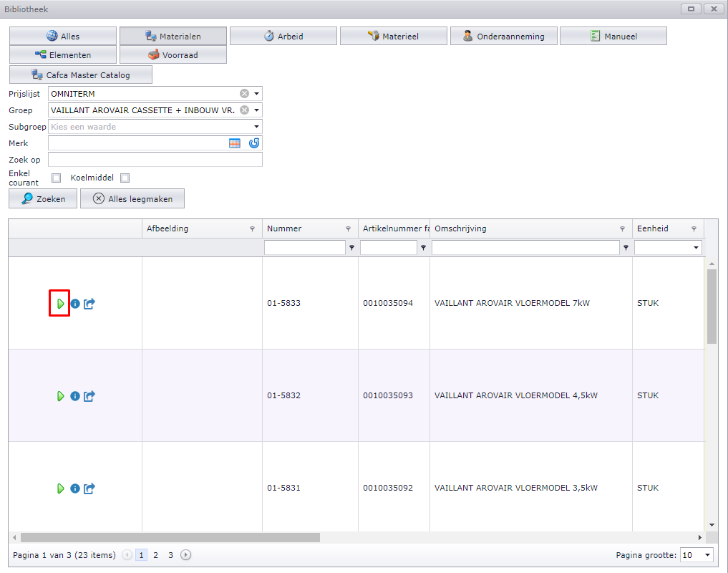The height and width of the screenshot is (573, 728).
Task: Click the Omschrijving filter text box
Action: click(525, 248)
